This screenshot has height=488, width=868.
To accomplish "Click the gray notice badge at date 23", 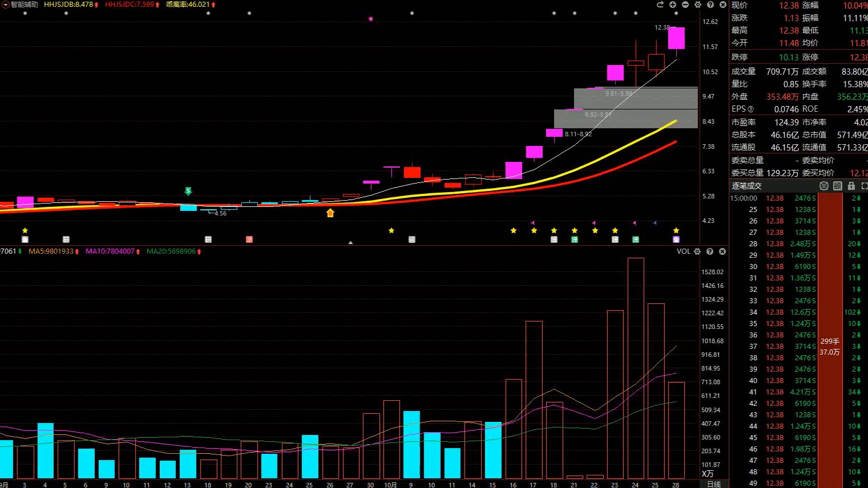I will tap(615, 239).
